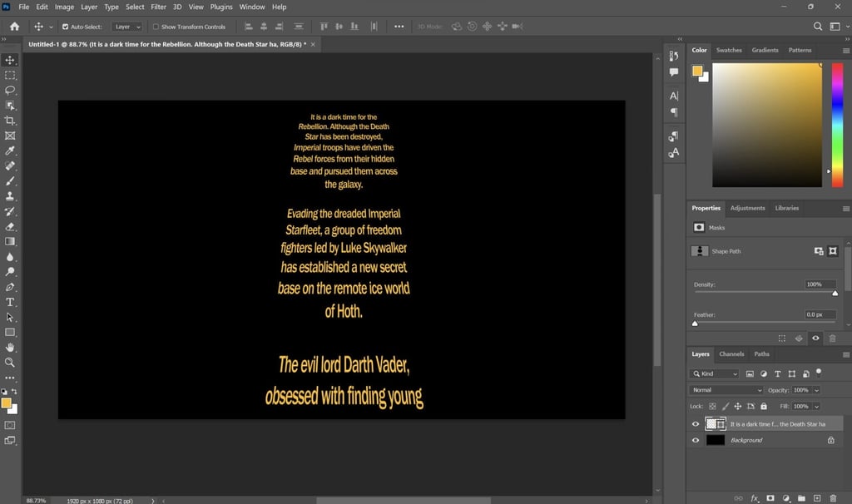Select the Pen tool
Screen dimensions: 852x504
[x=10, y=287]
